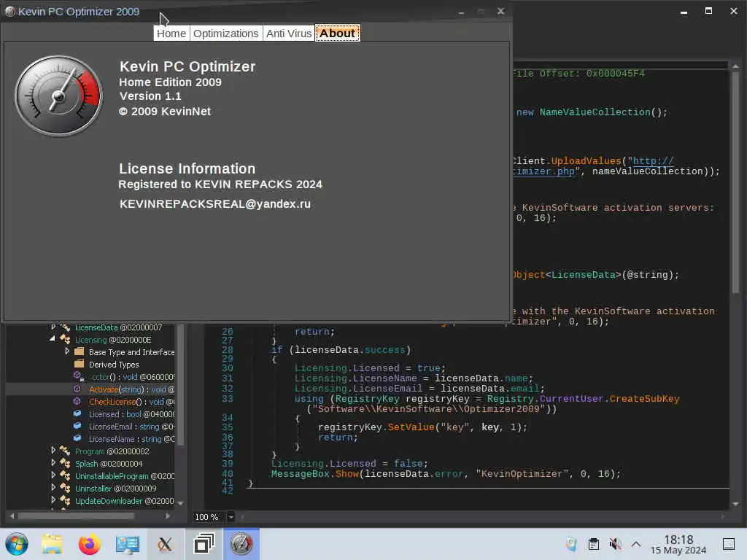Expand the LicenseData class node
The image size is (747, 560).
[53, 327]
